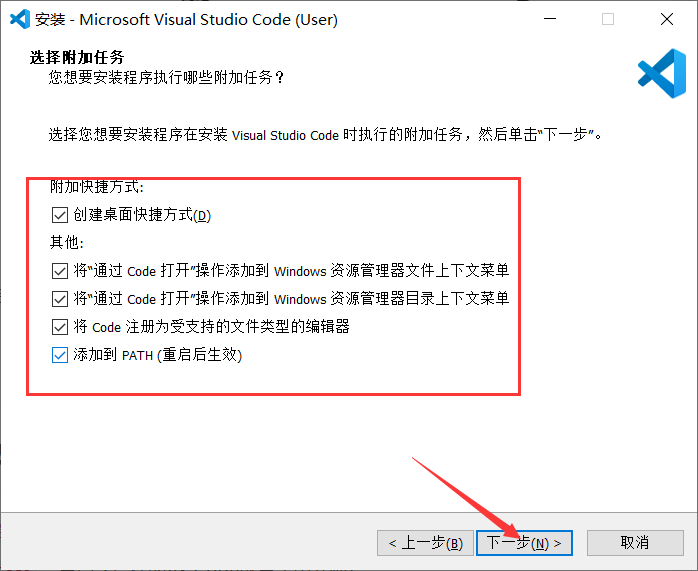Disable 将 Code 注册为受支持的文件类型的编辑器 option
Viewport: 698px width, 571px height.
(x=60, y=327)
